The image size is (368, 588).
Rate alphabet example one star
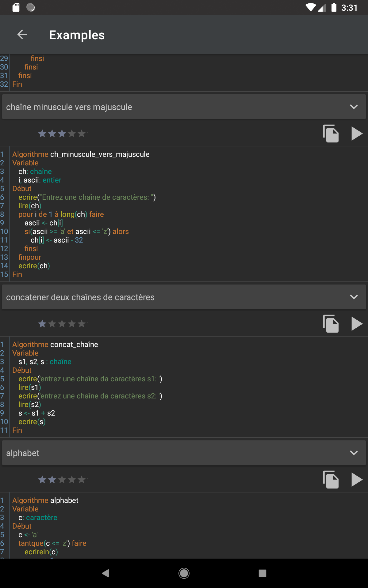pos(42,480)
